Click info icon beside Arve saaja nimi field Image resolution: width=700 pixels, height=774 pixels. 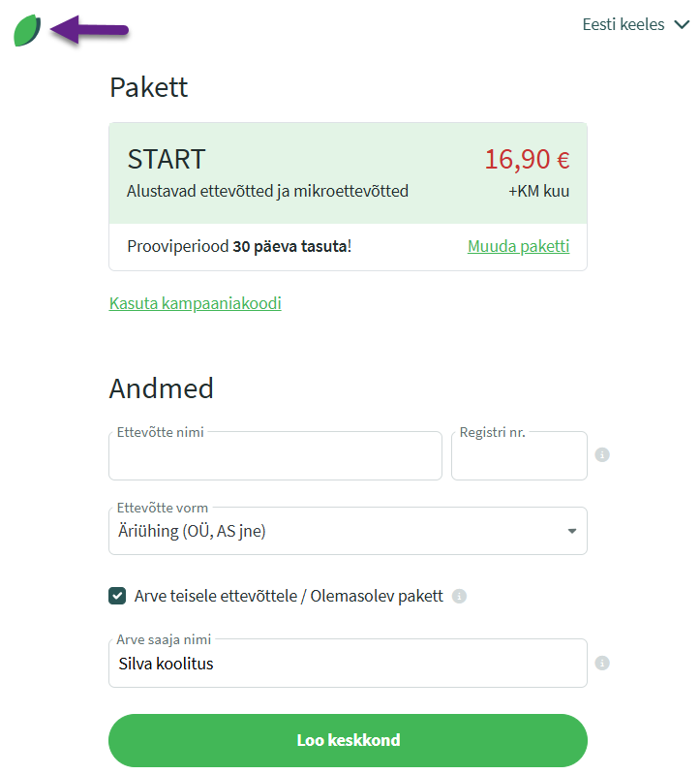602,664
